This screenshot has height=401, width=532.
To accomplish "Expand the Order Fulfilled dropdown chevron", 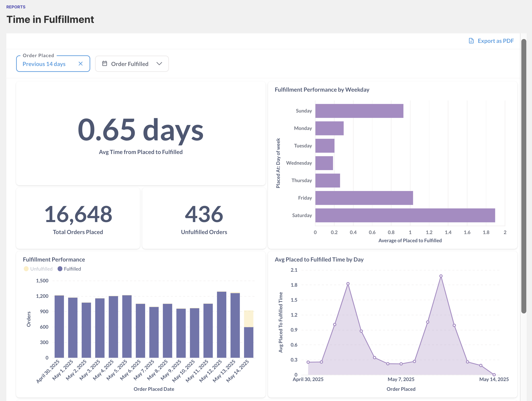I will [159, 64].
